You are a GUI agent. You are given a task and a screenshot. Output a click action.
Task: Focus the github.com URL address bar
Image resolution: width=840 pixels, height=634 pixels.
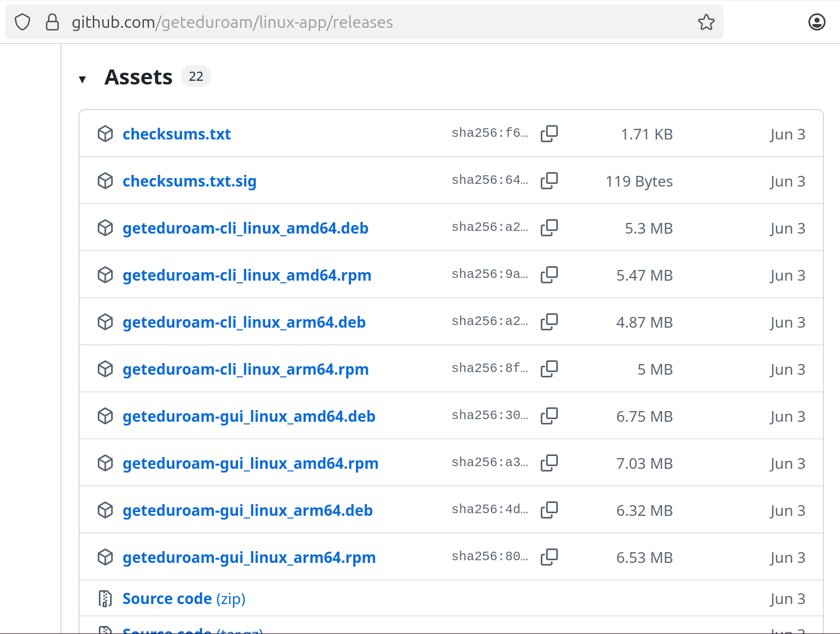[x=374, y=22]
